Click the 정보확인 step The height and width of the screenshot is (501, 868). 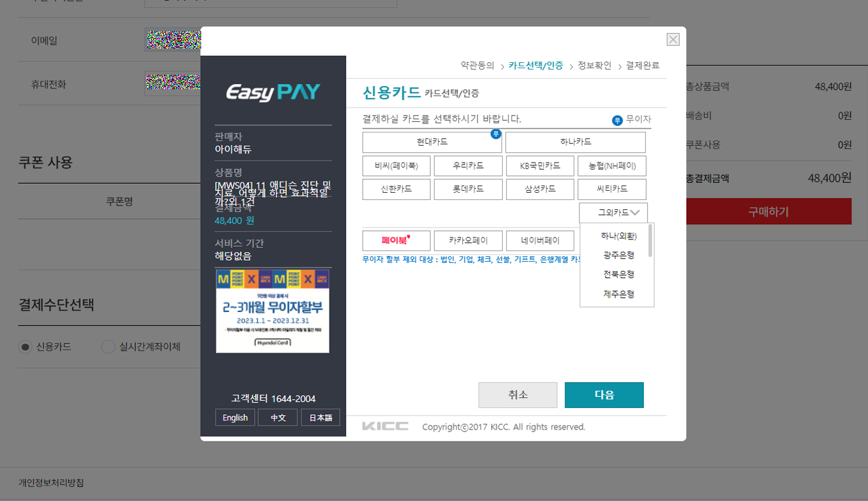pyautogui.click(x=595, y=66)
